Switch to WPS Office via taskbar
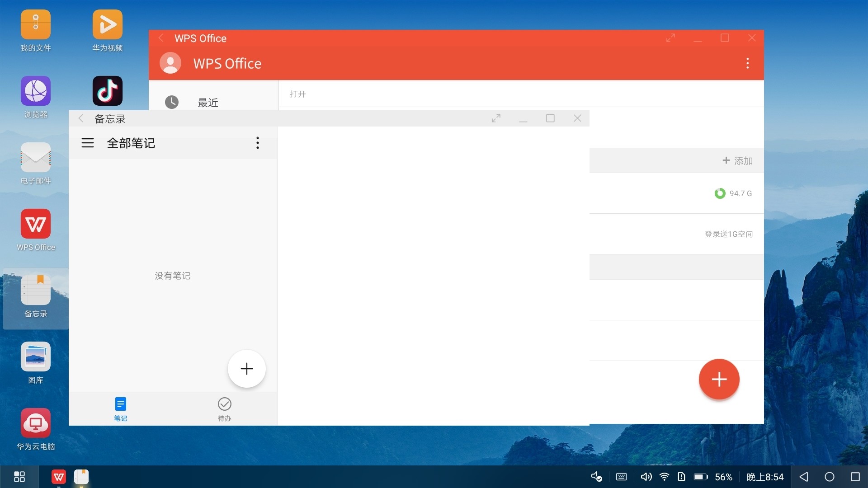The height and width of the screenshot is (488, 868). pyautogui.click(x=59, y=477)
